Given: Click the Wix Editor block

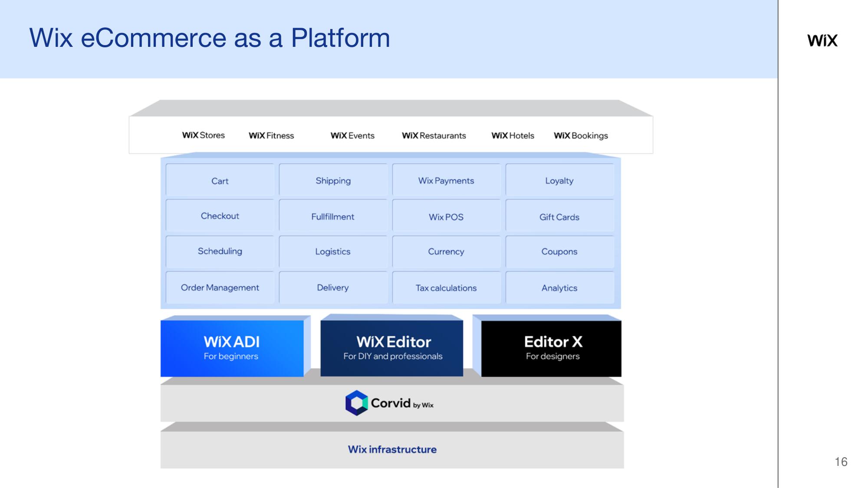Looking at the screenshot, I should pos(392,348).
